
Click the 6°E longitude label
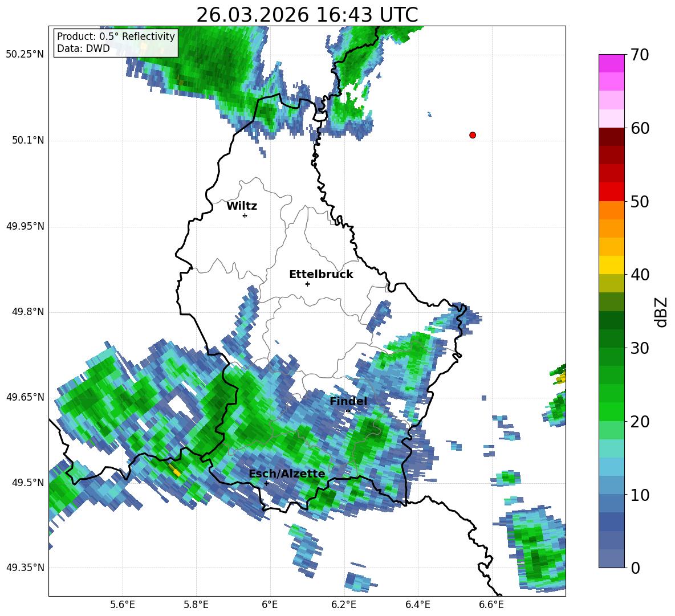270,605
